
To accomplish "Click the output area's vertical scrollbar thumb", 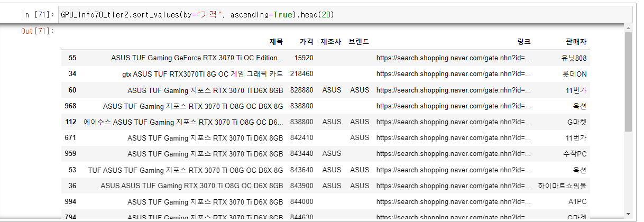I will [628, 81].
